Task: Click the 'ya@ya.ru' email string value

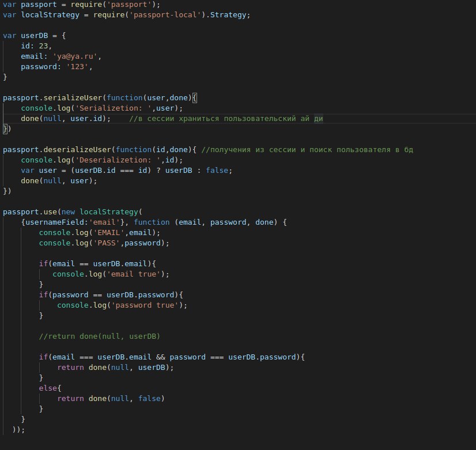Action: point(75,56)
